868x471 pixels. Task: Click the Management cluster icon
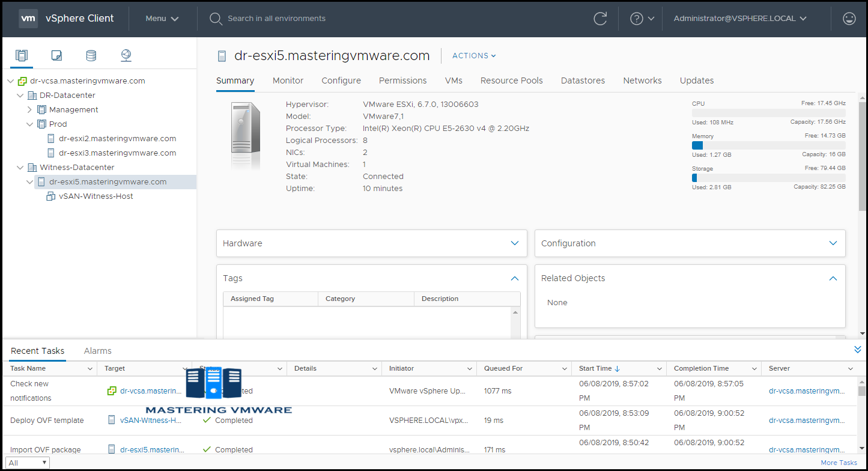(41, 110)
